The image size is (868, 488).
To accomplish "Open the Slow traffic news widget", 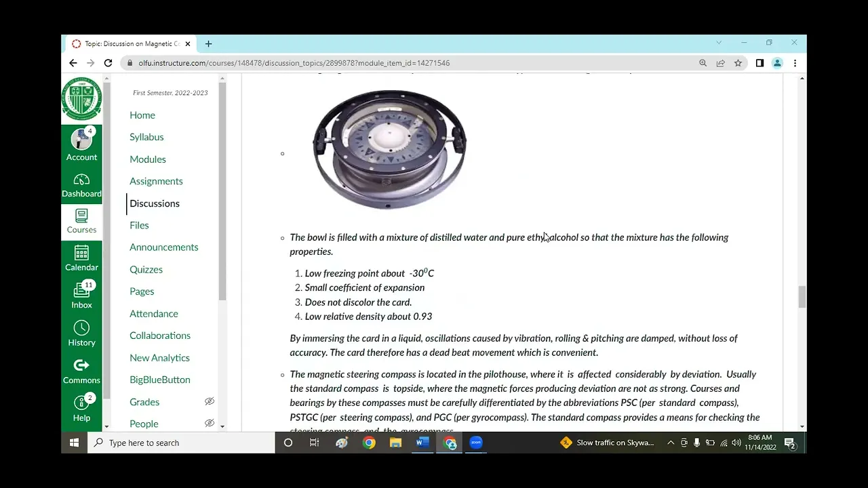I will point(608,443).
